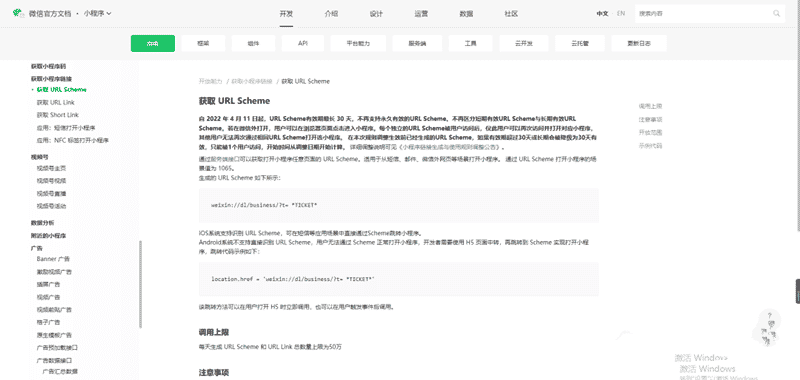This screenshot has width=800, height=380.
Task: Open 视频前贴广告 sidebar item
Action: click(x=54, y=310)
